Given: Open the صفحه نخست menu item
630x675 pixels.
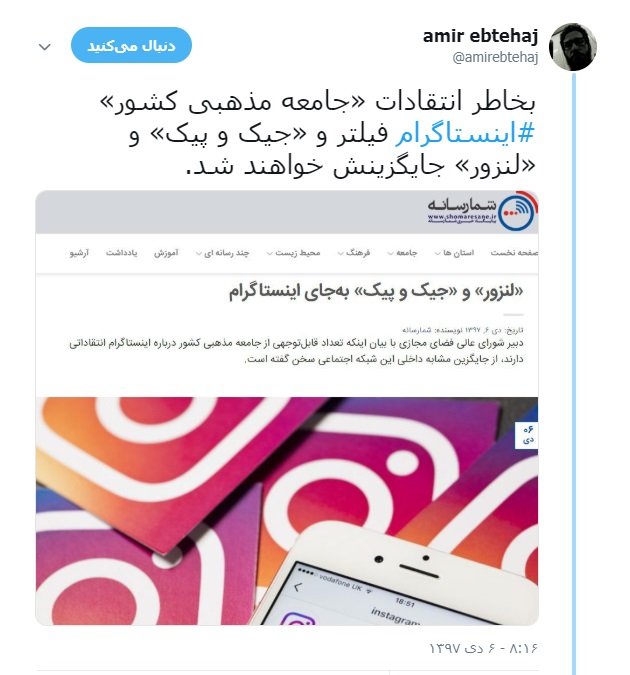Looking at the screenshot, I should pos(514,253).
